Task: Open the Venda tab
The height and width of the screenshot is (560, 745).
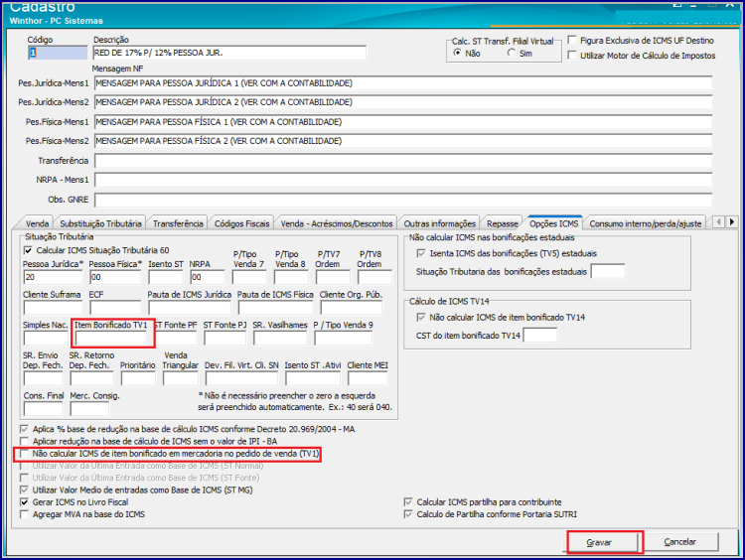Action: [x=37, y=223]
